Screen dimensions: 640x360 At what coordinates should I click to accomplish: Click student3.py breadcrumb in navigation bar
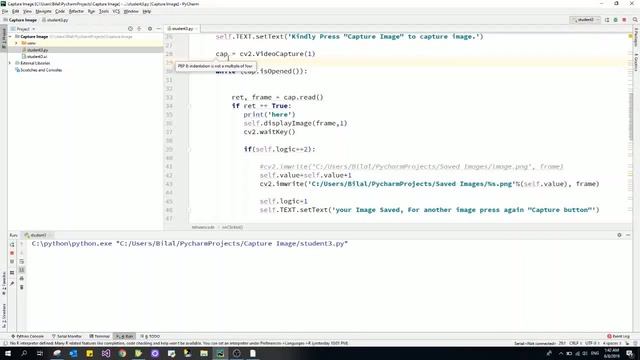(x=56, y=20)
